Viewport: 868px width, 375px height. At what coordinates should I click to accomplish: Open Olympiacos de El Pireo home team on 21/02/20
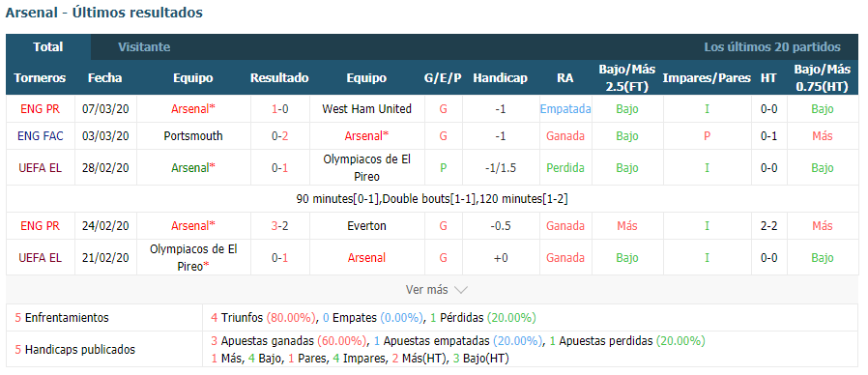coord(193,257)
